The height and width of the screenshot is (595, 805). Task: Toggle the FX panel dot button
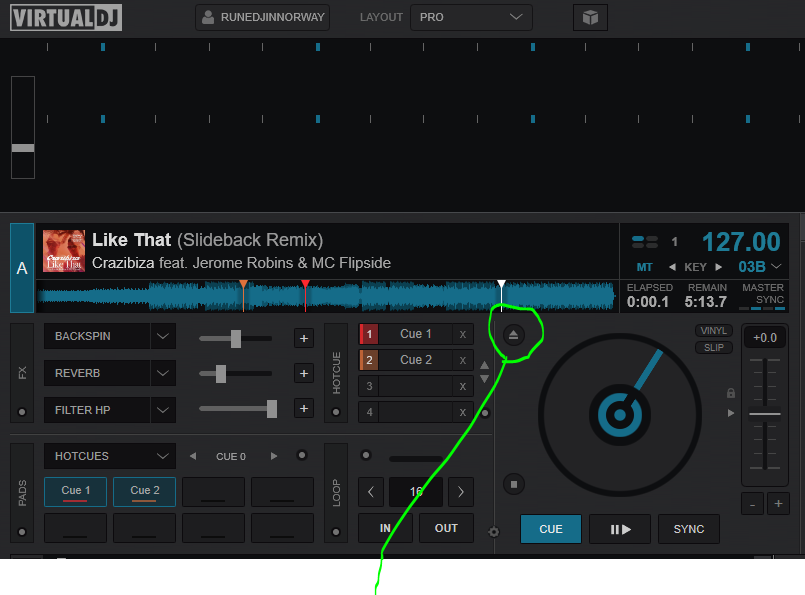point(22,412)
